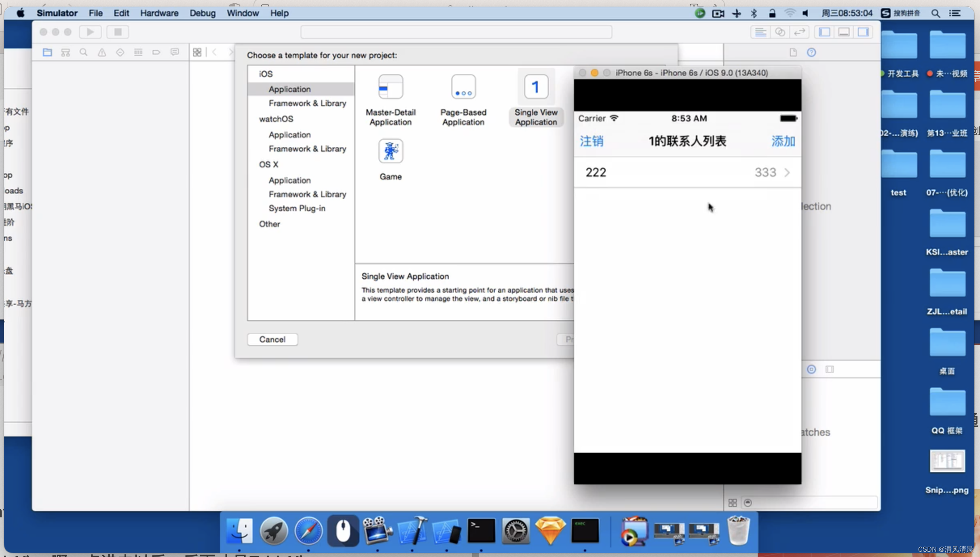
Task: Select Framework & Library under watchOS
Action: click(x=307, y=149)
